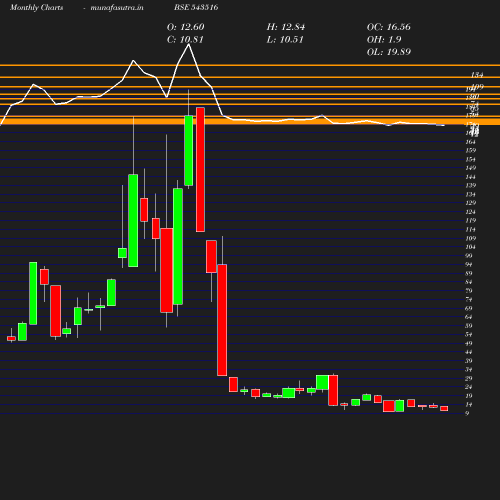
Task: Click the 129 price axis label
Action: (470, 203)
